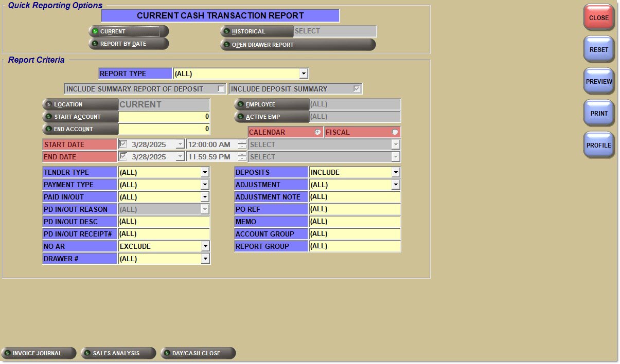Select the FISCAL radio button
Image resolution: width=620 pixels, height=364 pixels.
point(395,132)
